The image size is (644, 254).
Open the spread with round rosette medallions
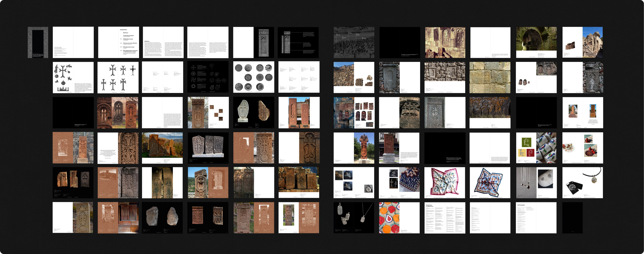tap(253, 78)
